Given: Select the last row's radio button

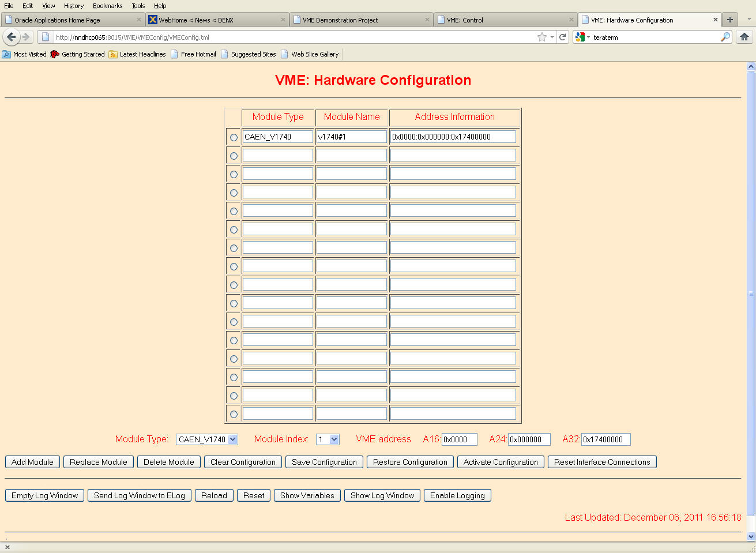Looking at the screenshot, I should tap(234, 414).
